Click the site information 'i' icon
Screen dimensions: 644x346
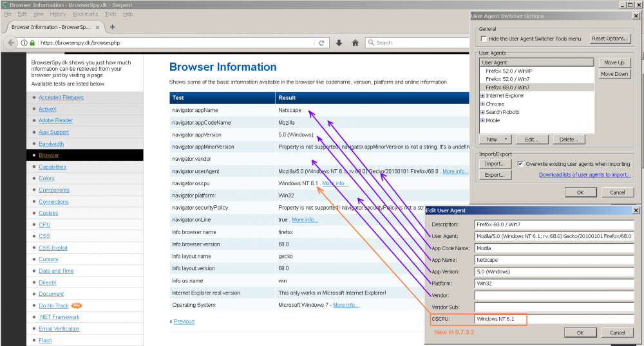24,43
